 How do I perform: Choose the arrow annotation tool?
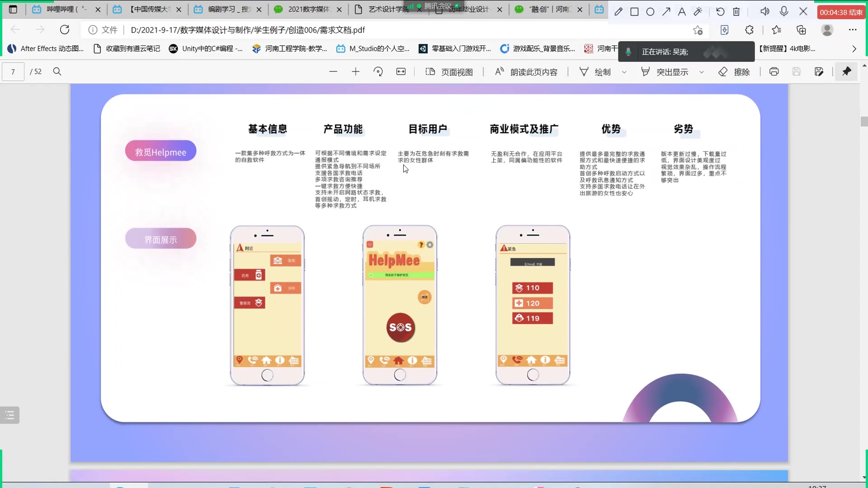tap(666, 11)
